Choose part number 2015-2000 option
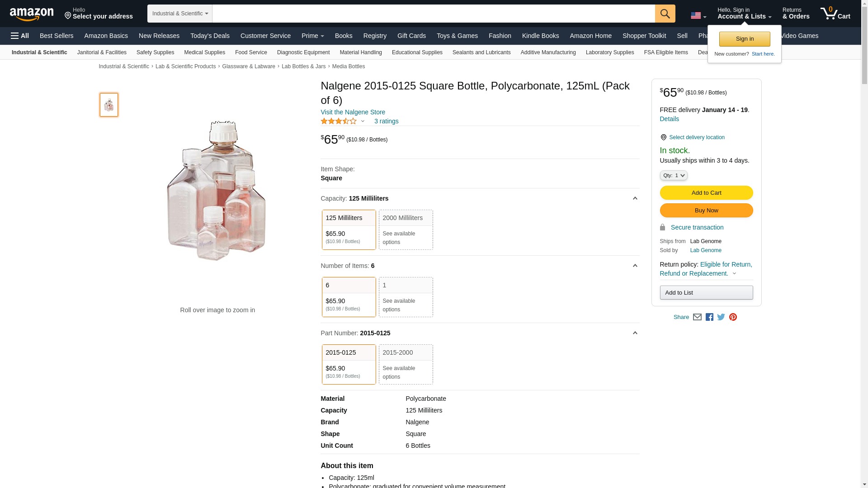The image size is (868, 488). click(406, 364)
